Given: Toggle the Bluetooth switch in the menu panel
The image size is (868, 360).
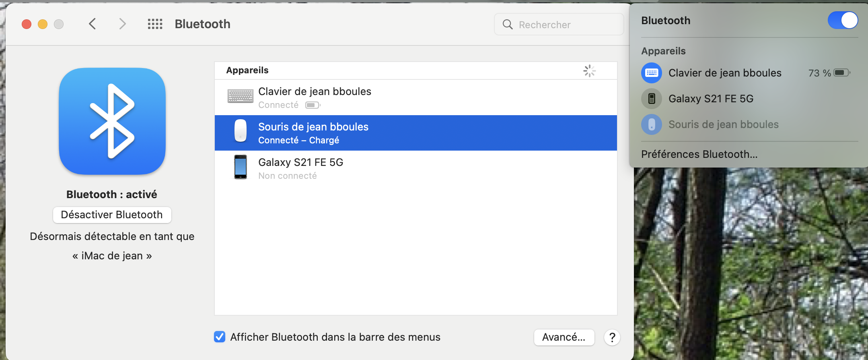Looking at the screenshot, I should point(842,20).
